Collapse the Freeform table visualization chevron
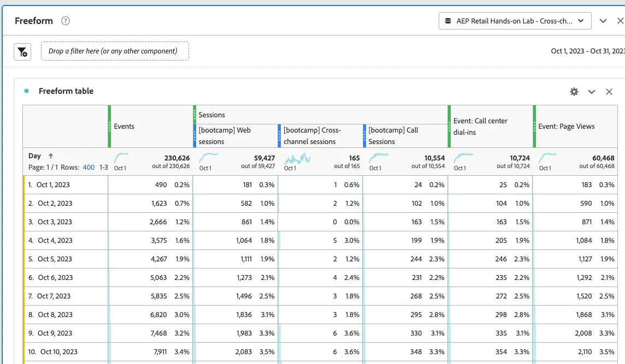This screenshot has height=364, width=625. coord(592,92)
